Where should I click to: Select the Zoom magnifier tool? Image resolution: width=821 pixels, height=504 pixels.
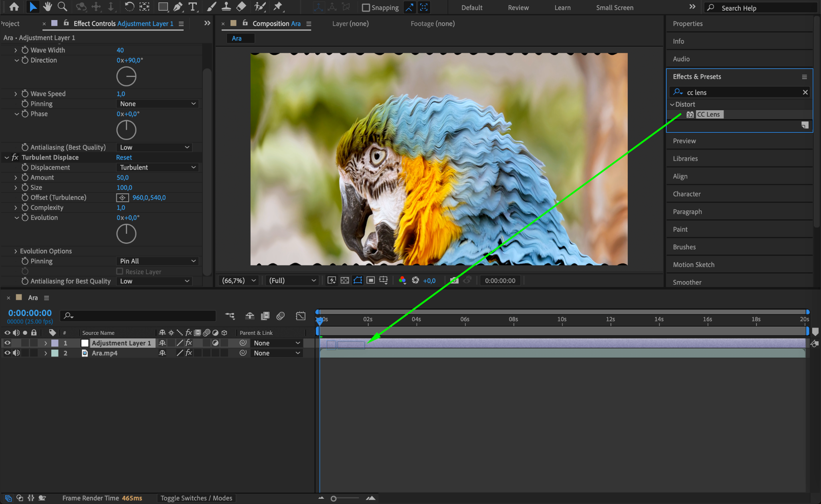tap(62, 7)
